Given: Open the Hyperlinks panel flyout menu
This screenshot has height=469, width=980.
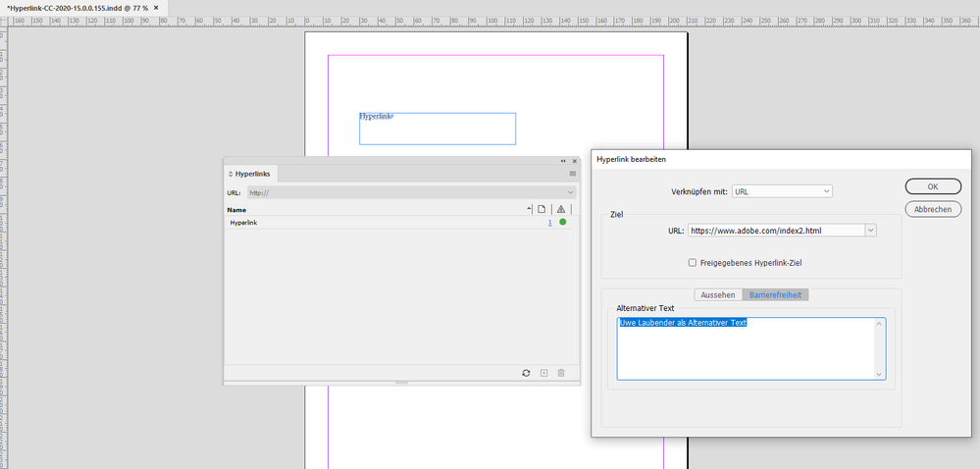Looking at the screenshot, I should coord(573,174).
